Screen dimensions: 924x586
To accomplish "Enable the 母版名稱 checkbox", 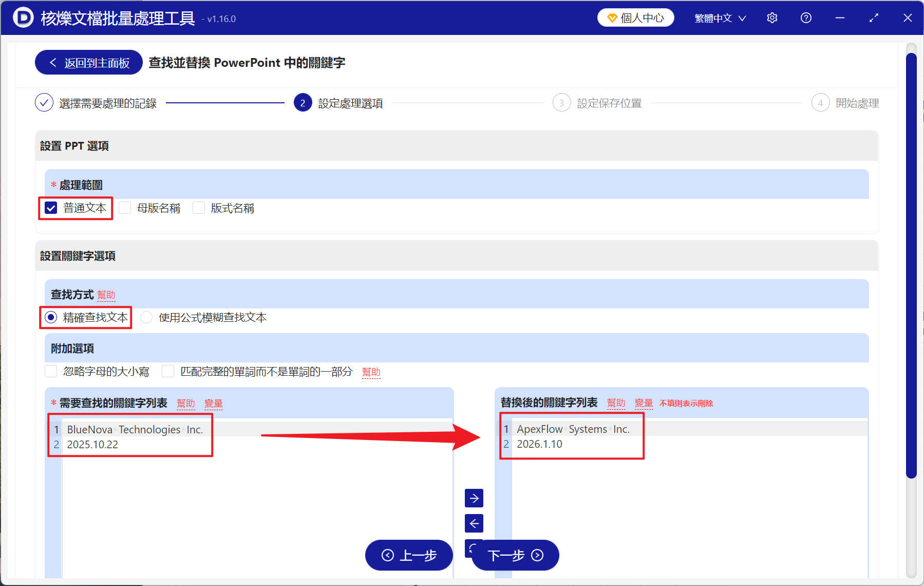I will [125, 208].
